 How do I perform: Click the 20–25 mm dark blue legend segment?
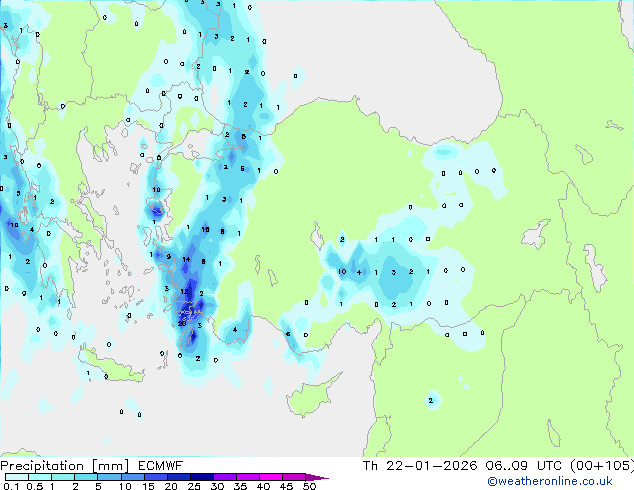[178, 477]
